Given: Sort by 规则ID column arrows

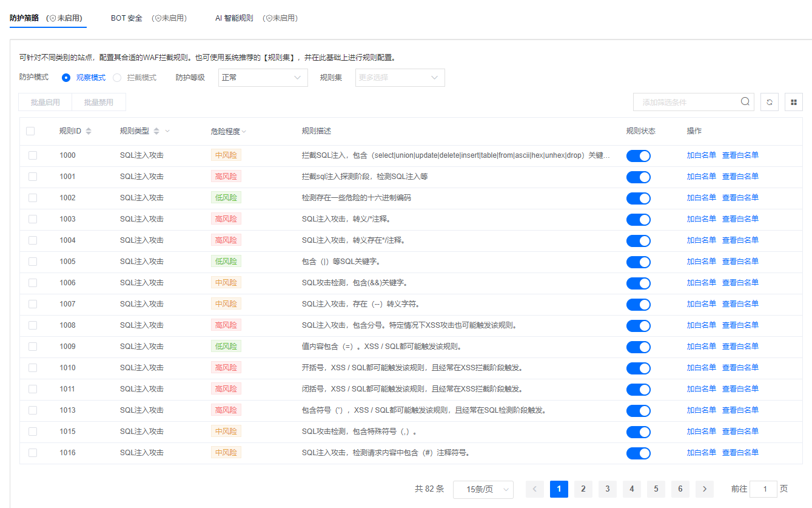Looking at the screenshot, I should coord(89,131).
